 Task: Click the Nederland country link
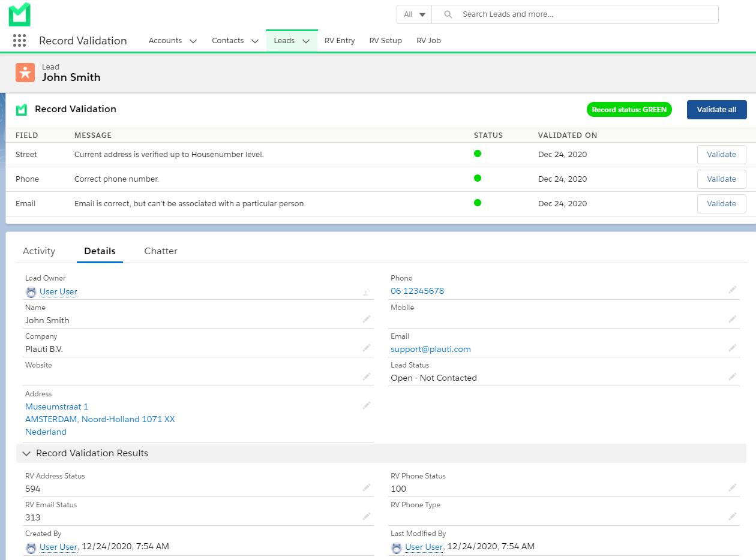(x=46, y=432)
